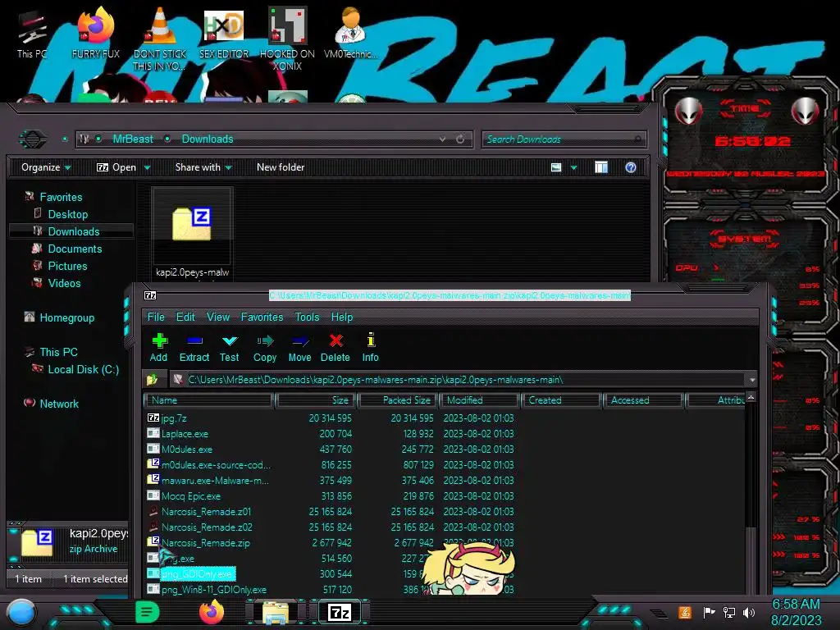This screenshot has width=840, height=630.
Task: Open 7-Zip View menu
Action: [218, 317]
